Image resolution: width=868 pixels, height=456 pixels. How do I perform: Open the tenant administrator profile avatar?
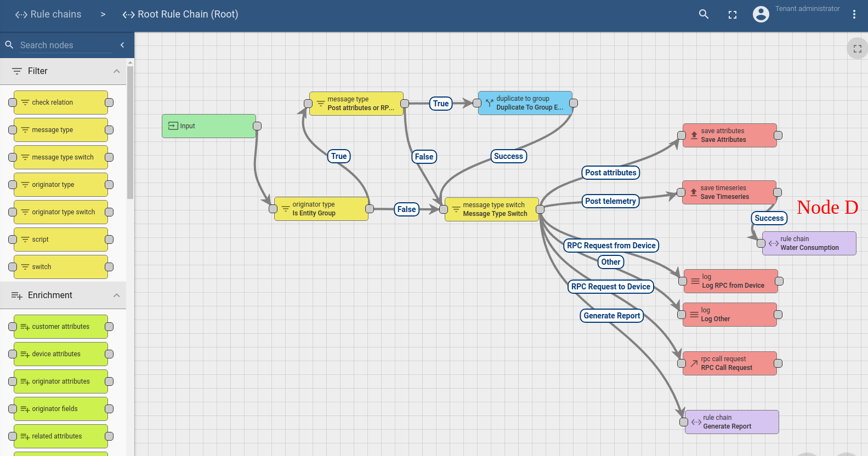pos(761,14)
